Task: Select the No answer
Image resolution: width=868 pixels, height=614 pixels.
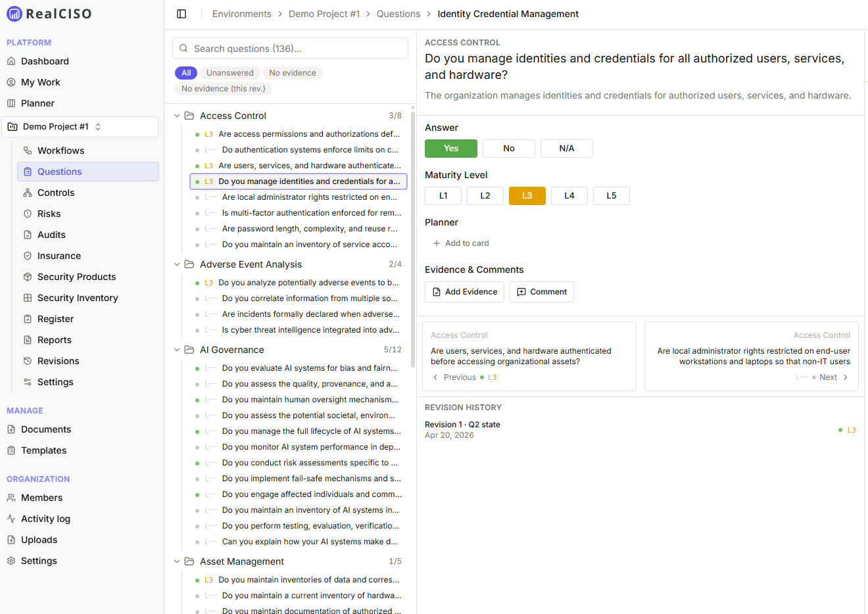Action: 509,149
